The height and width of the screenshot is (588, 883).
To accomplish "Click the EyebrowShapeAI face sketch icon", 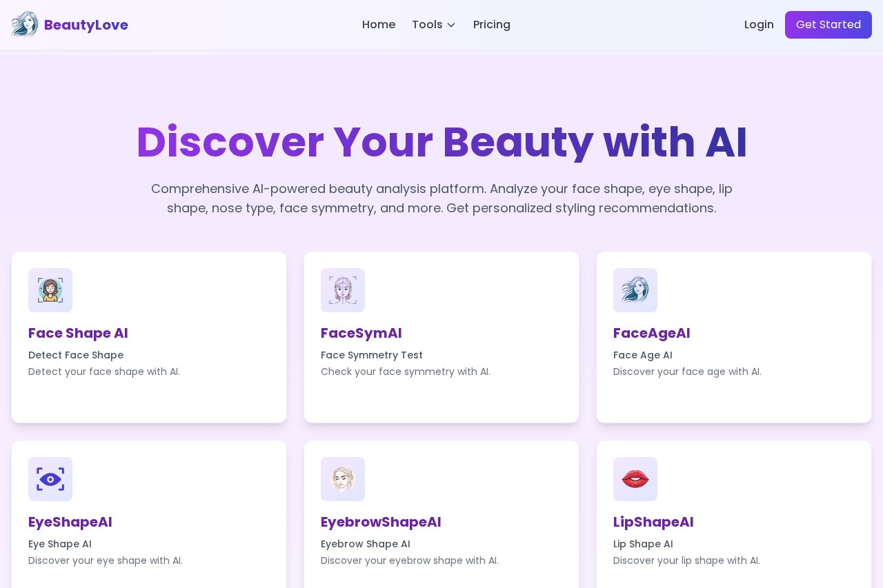I will [343, 479].
